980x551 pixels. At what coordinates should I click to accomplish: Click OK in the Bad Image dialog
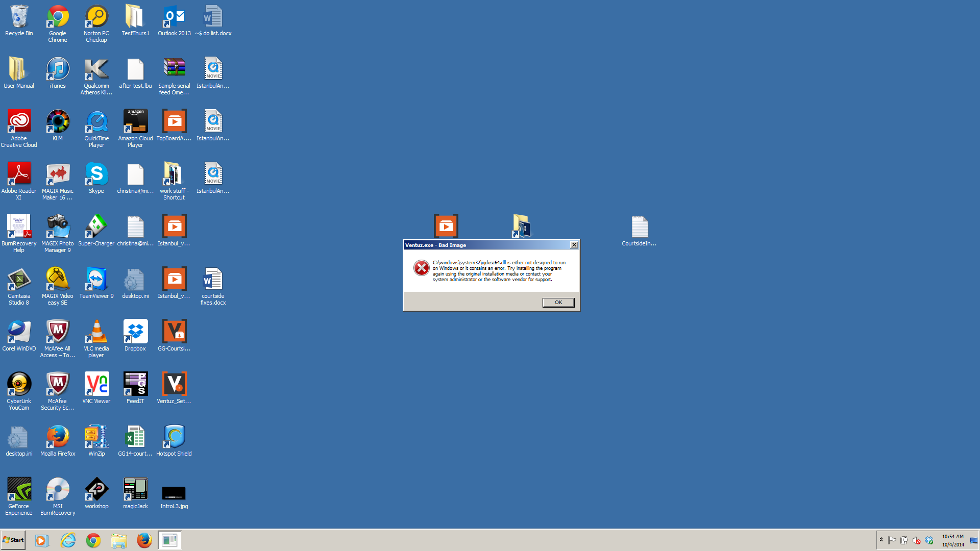click(558, 303)
